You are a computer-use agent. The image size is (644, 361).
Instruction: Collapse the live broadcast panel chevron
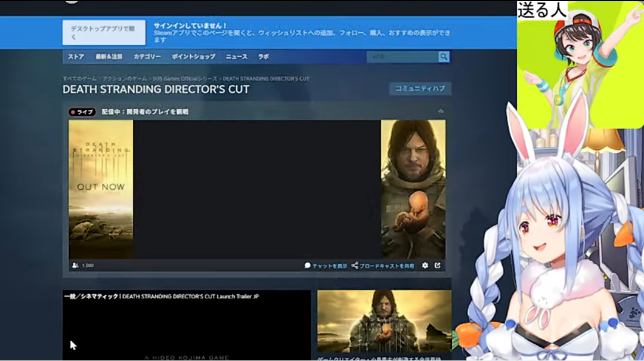pyautogui.click(x=441, y=112)
